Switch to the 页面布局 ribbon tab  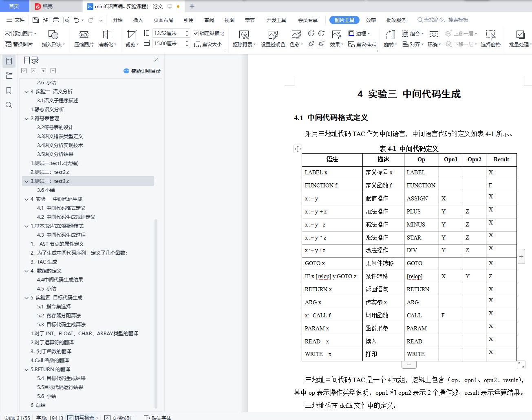coord(163,20)
